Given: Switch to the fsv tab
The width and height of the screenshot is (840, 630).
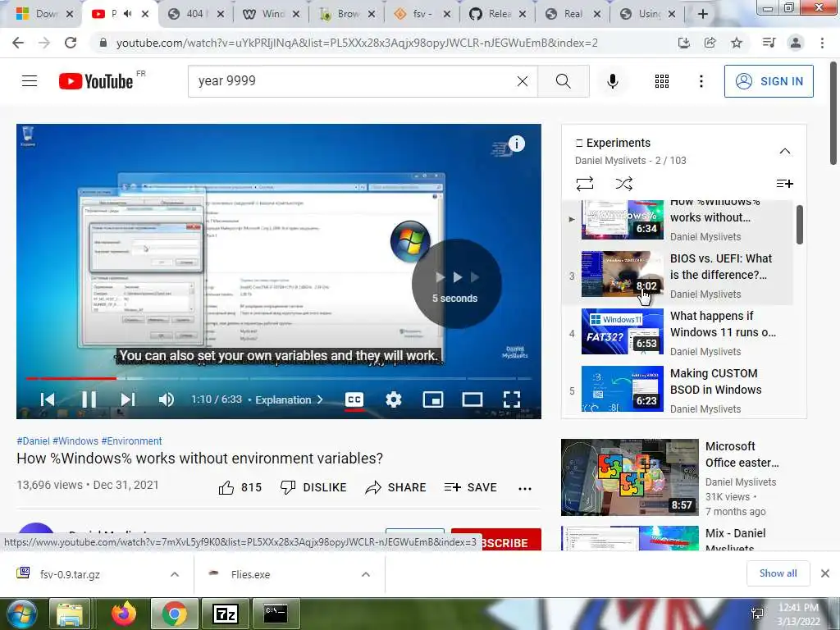Looking at the screenshot, I should 422,14.
